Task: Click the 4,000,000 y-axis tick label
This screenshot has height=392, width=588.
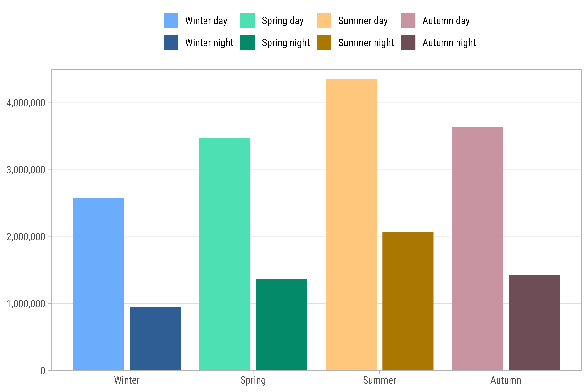Action: click(x=26, y=103)
